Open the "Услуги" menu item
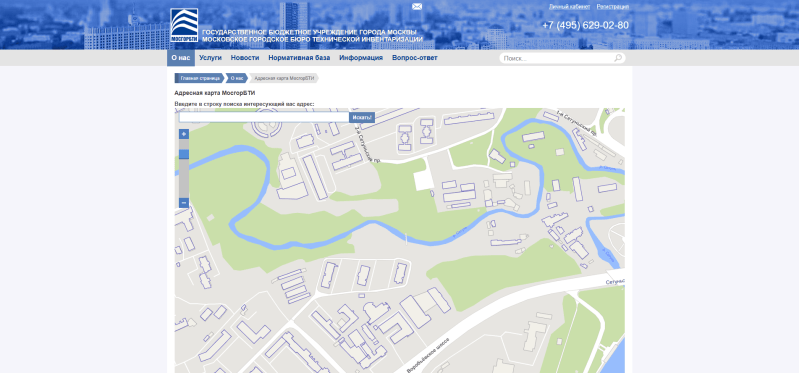 (x=210, y=58)
